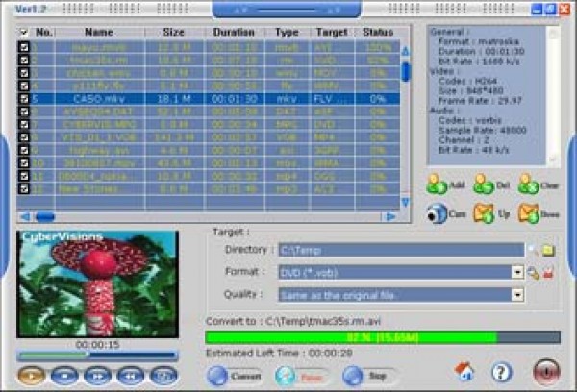Click file list scroll down arrow
The width and height of the screenshot is (577, 392).
[405, 202]
